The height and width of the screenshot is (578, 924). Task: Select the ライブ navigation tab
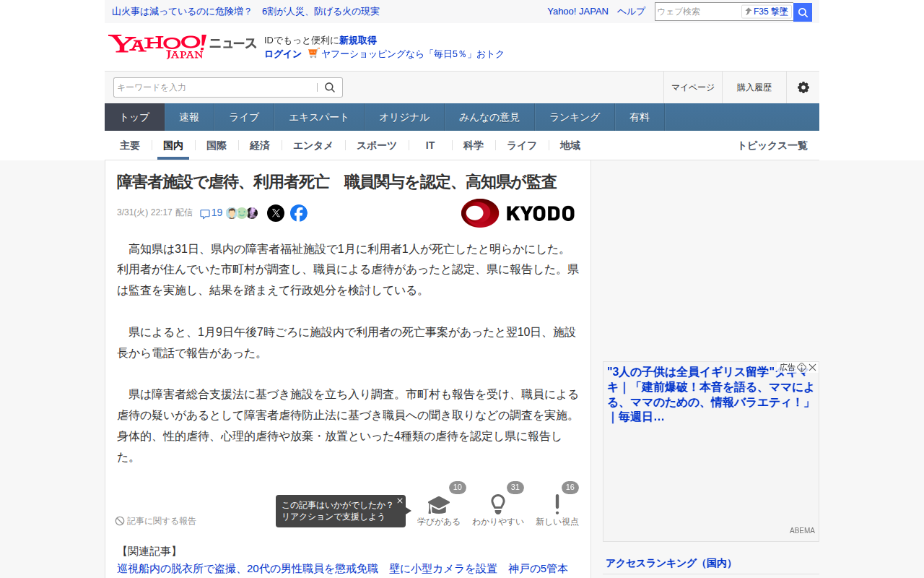[244, 117]
